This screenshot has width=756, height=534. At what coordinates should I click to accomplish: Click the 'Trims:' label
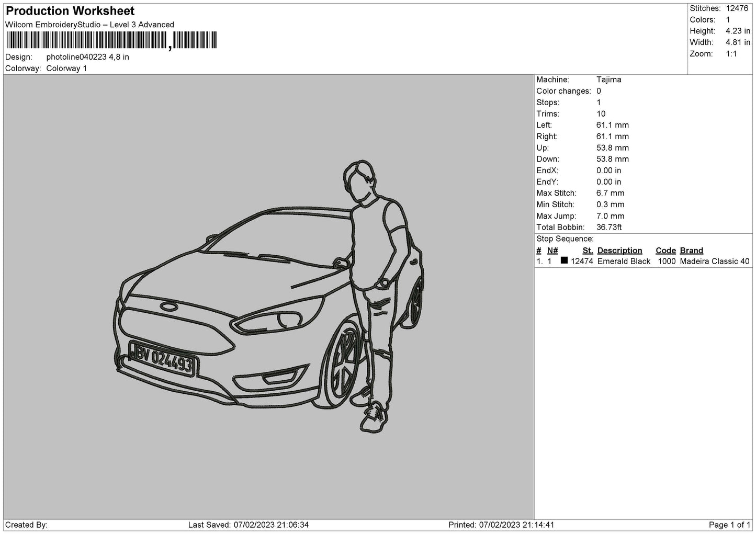tap(548, 114)
